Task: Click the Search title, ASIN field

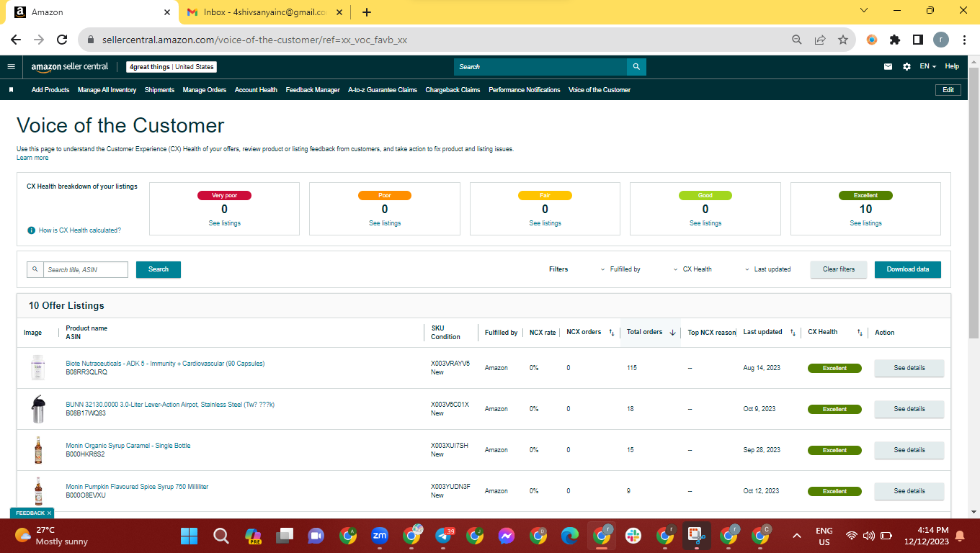Action: pos(86,269)
